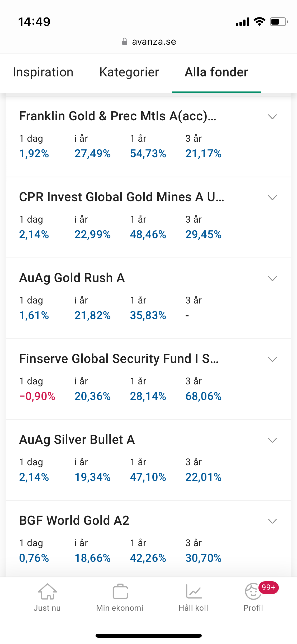Viewport: 297px width, 644px height.
Task: Tap the avanza.se address bar
Action: click(x=149, y=42)
